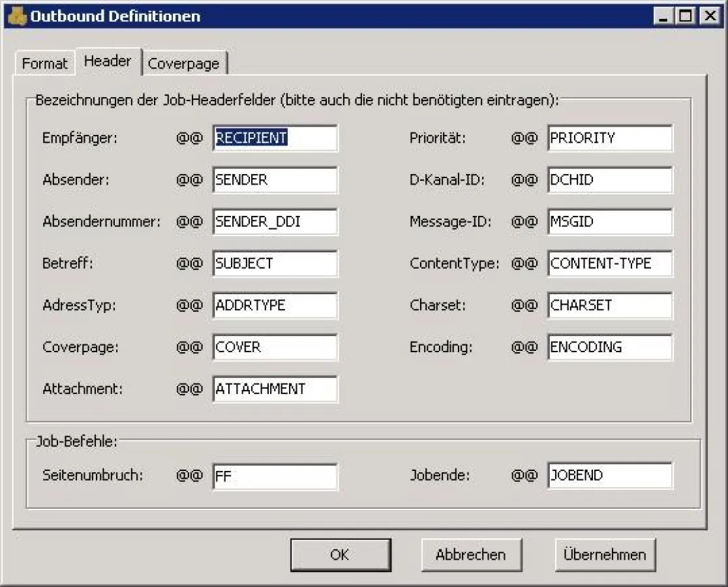This screenshot has width=728, height=587.
Task: Click the SENDER_DDI field for Absendernummer
Action: click(x=274, y=222)
